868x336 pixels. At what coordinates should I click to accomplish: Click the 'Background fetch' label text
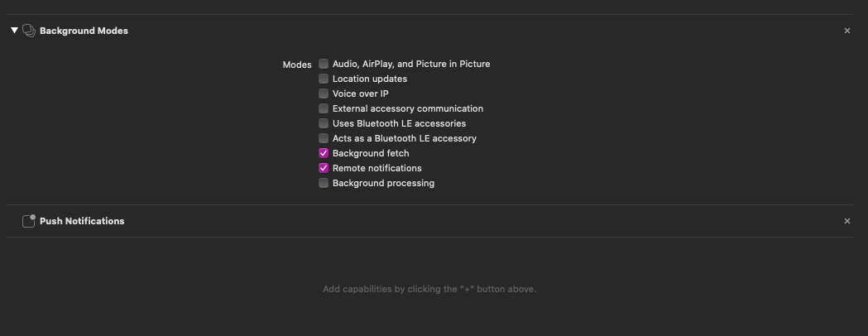coord(371,153)
